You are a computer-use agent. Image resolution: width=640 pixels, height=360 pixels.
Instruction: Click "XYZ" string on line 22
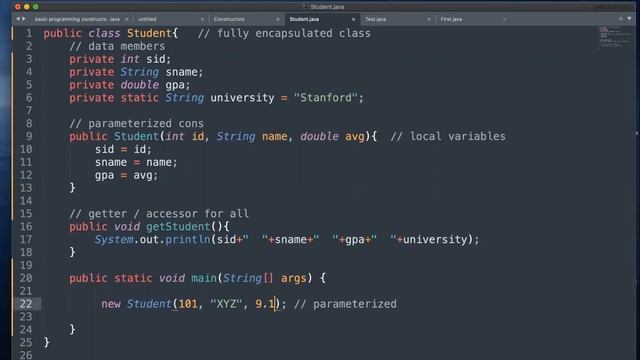point(226,304)
